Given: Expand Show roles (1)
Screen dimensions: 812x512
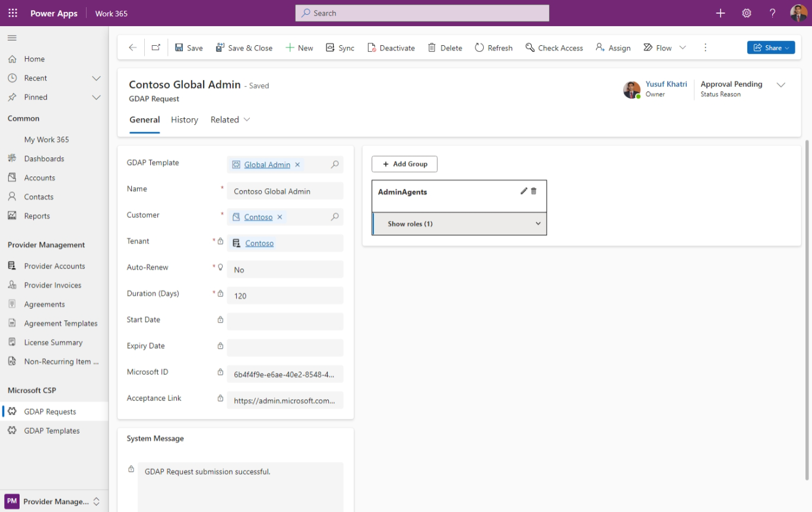Looking at the screenshot, I should pyautogui.click(x=459, y=224).
